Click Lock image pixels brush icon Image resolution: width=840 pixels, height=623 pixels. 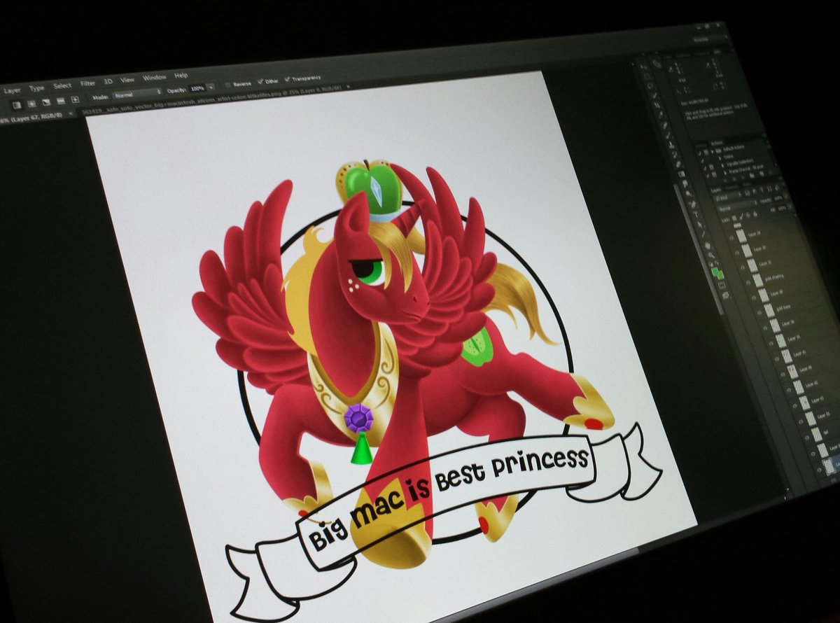742,216
